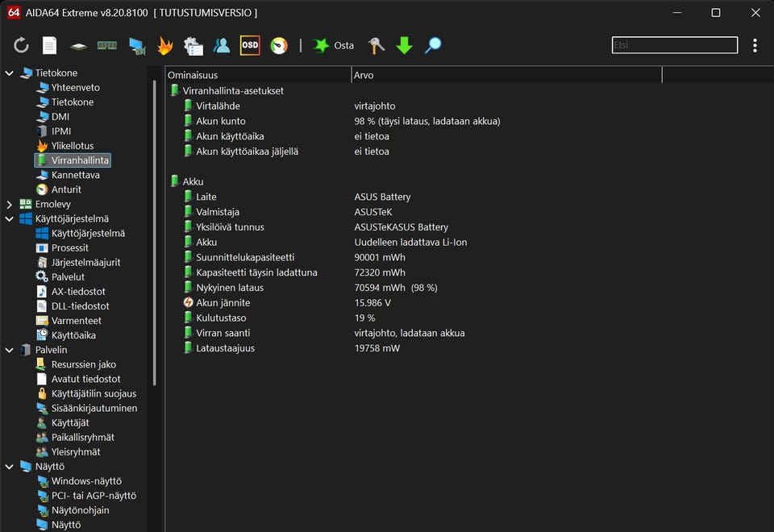774x532 pixels.
Task: Select Ylikellotus in the sidebar tree
Action: (73, 146)
